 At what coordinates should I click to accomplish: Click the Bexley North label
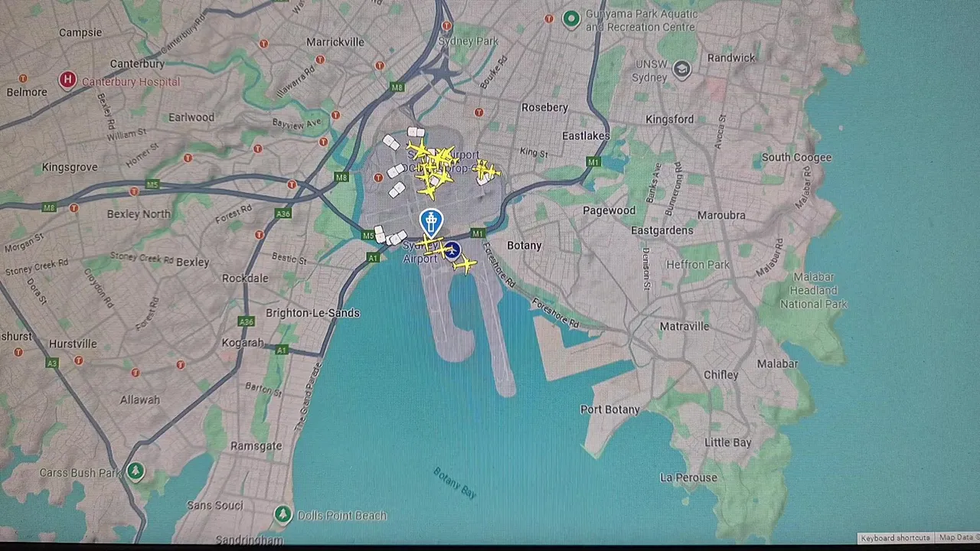(x=139, y=214)
